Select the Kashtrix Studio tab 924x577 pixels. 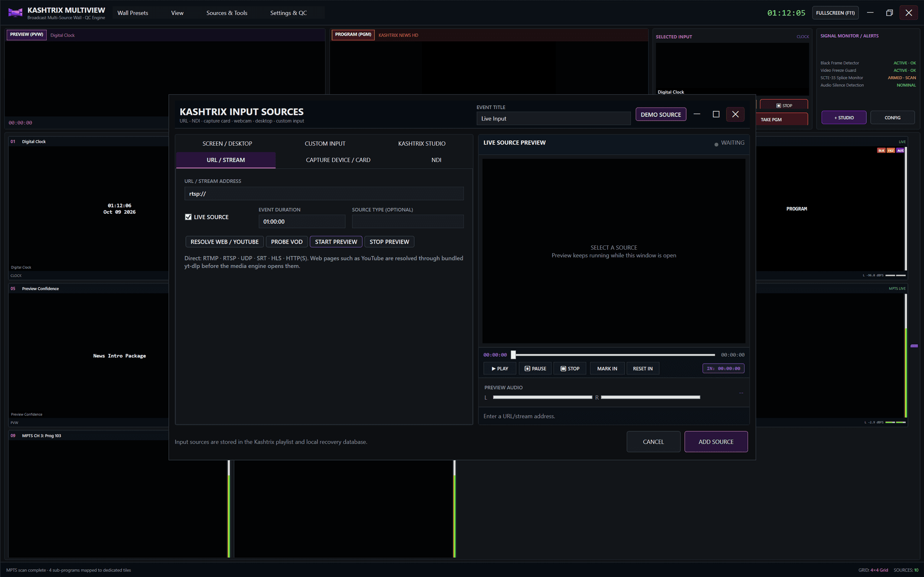click(422, 143)
